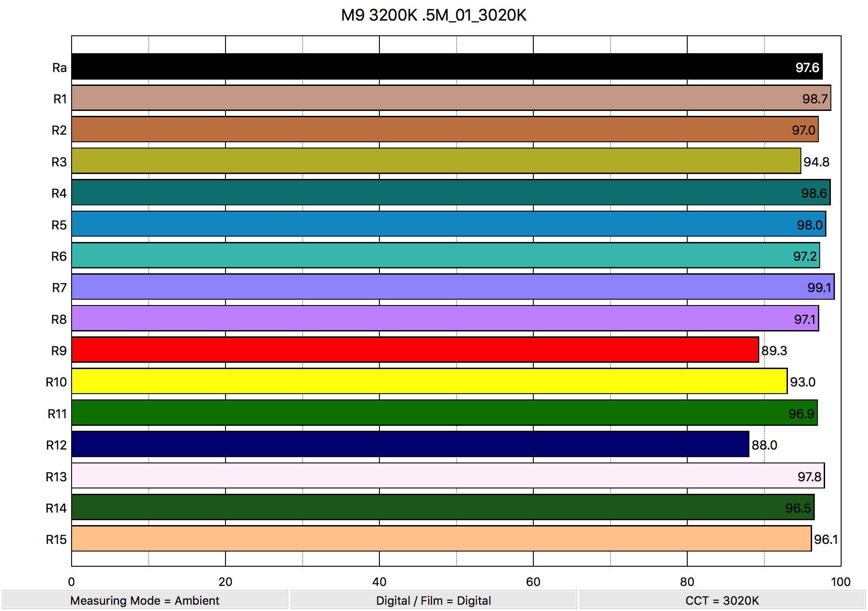Click the 88.0 value next to R12

point(764,445)
